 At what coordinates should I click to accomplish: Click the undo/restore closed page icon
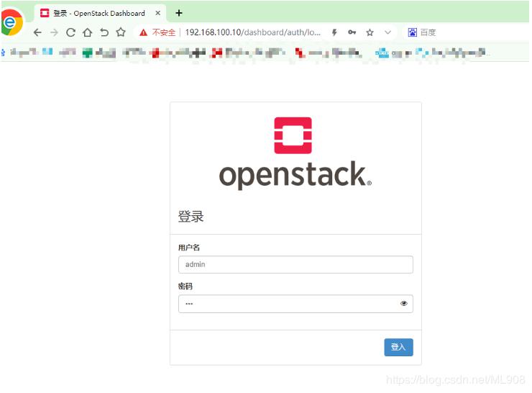point(104,32)
